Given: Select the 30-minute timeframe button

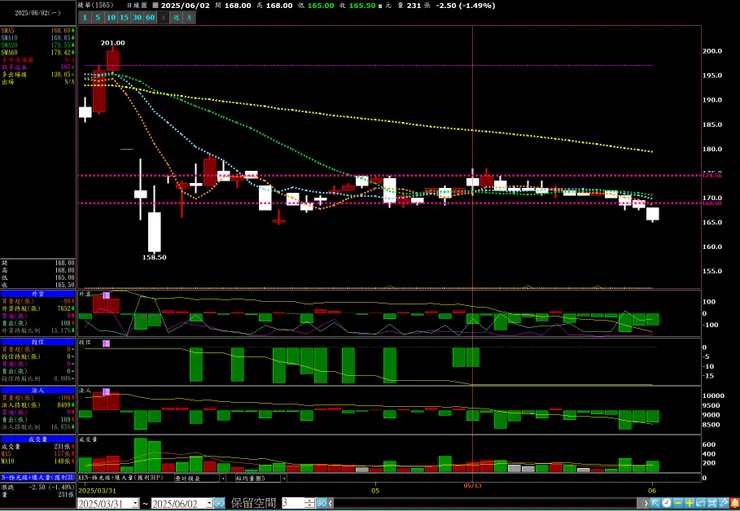Looking at the screenshot, I should coord(137,17).
